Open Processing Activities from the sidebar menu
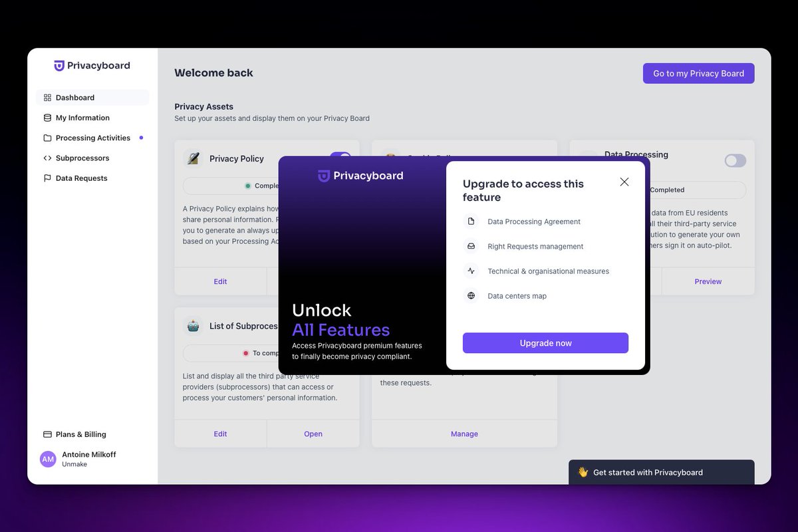The width and height of the screenshot is (798, 532). [x=94, y=138]
